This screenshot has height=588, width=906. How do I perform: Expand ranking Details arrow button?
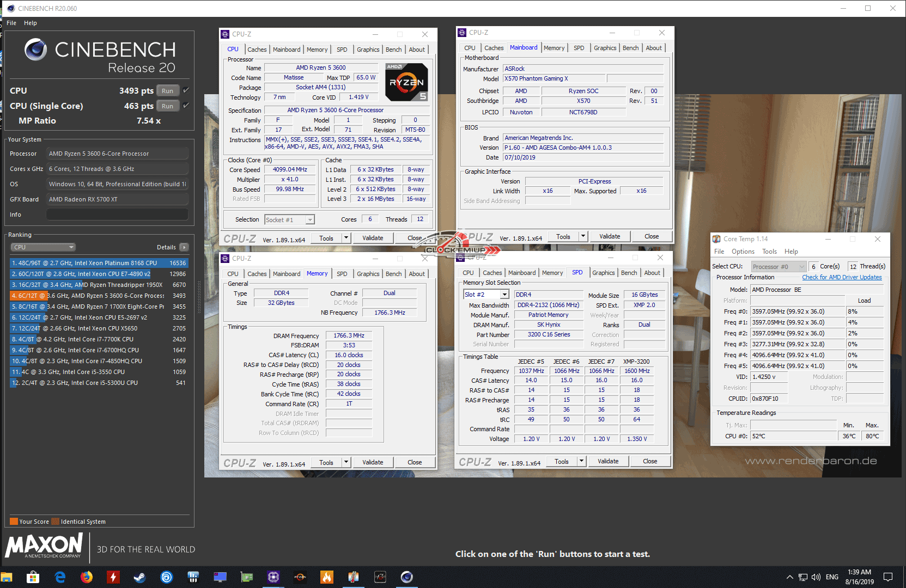click(x=184, y=247)
